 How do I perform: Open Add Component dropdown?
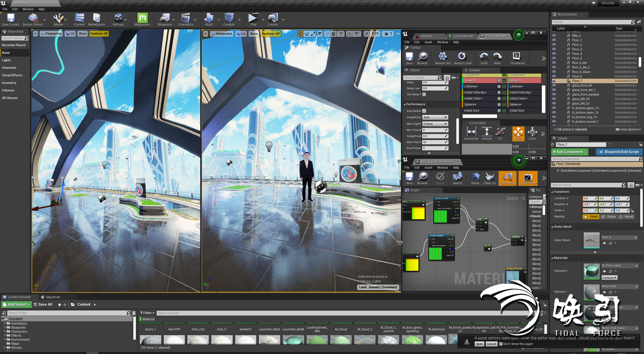pyautogui.click(x=570, y=152)
